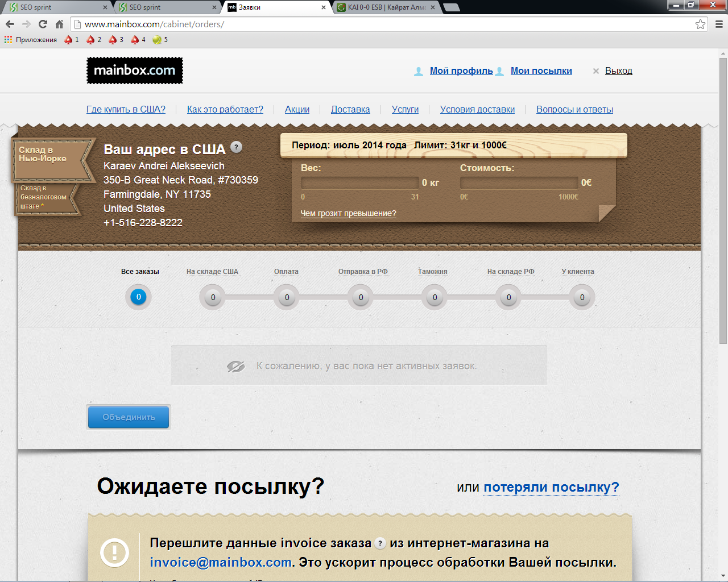The height and width of the screenshot is (582, 728).
Task: Open the Мои посылки link
Action: click(x=541, y=71)
